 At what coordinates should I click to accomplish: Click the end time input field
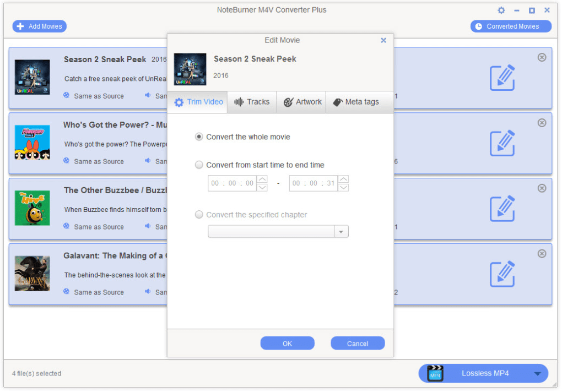pos(314,183)
